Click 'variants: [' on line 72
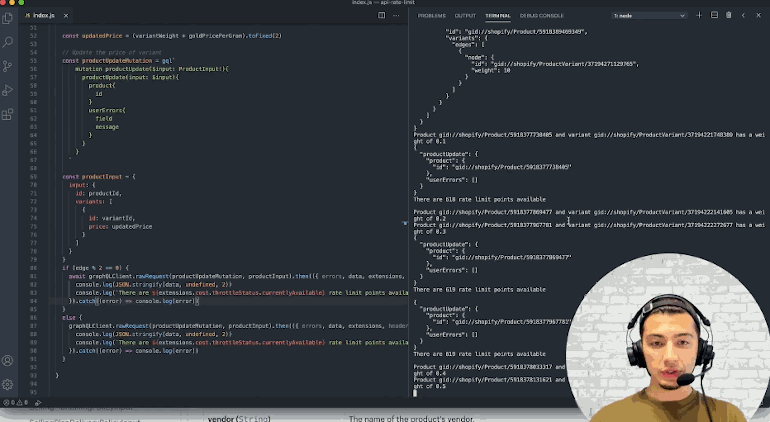 coord(93,202)
